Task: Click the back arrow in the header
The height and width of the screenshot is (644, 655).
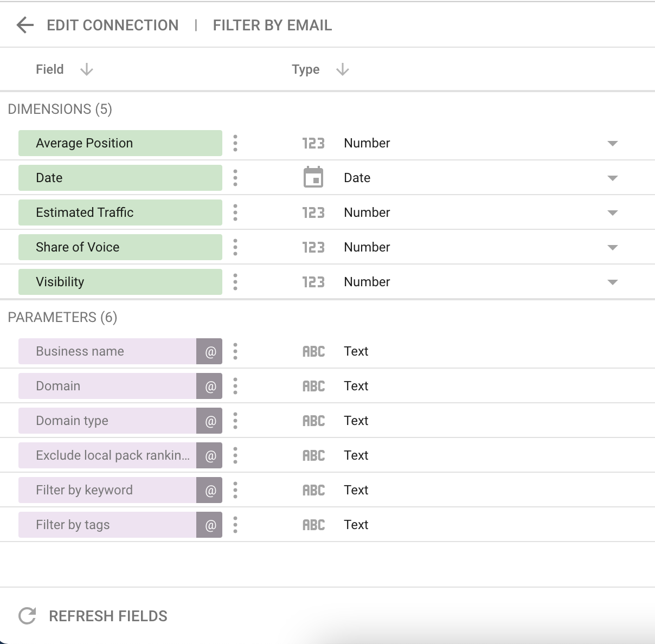Action: [x=24, y=25]
